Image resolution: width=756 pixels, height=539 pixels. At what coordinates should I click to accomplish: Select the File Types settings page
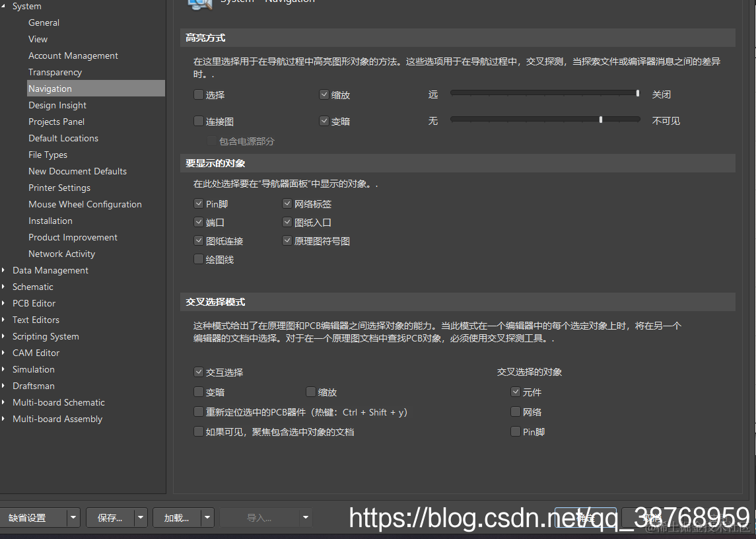click(x=50, y=155)
